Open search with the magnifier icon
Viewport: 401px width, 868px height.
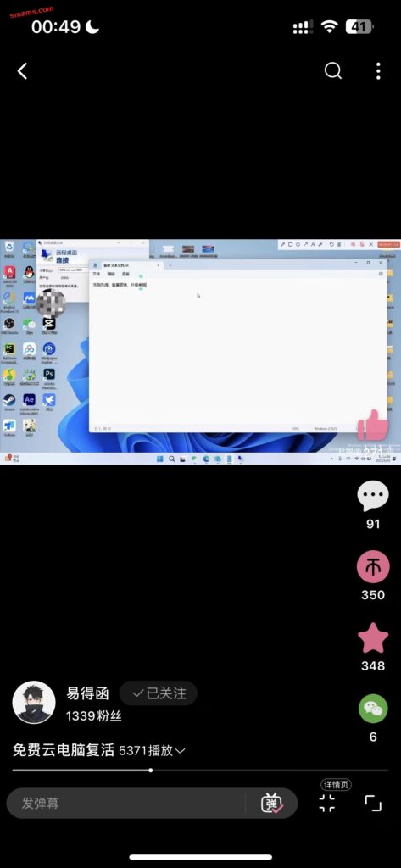[x=333, y=71]
